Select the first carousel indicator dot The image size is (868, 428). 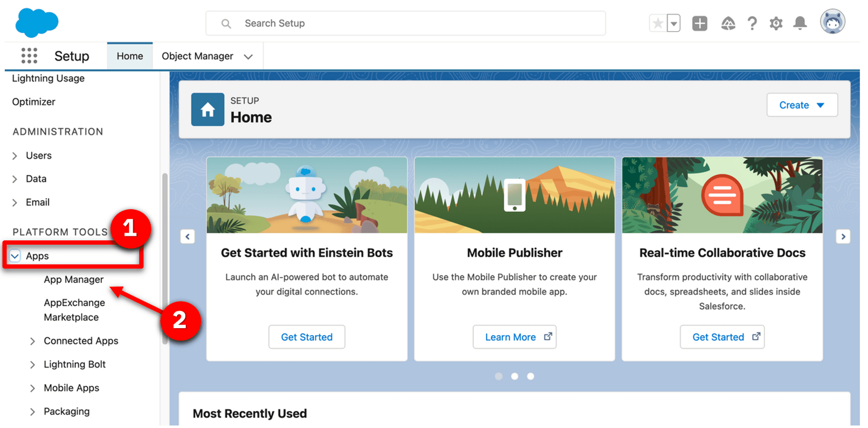pos(498,376)
